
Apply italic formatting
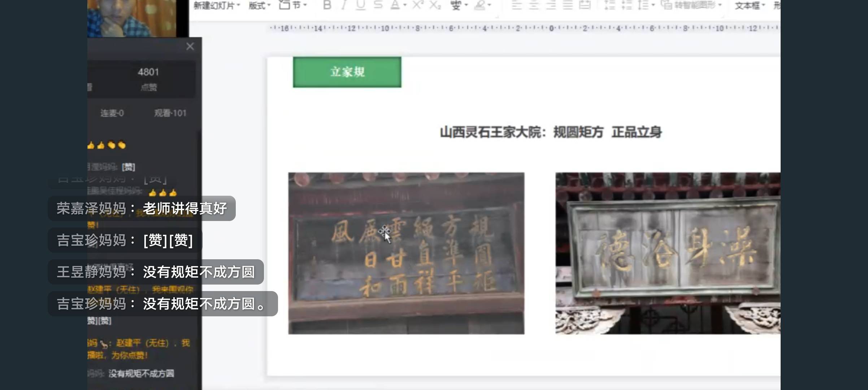click(344, 5)
